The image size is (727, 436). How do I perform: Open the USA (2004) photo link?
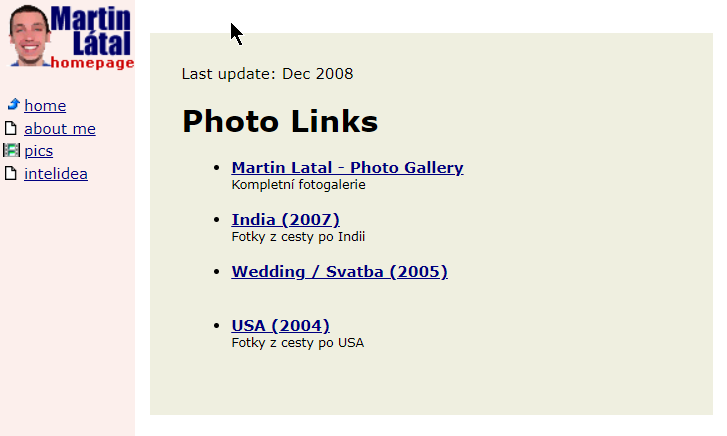(281, 326)
